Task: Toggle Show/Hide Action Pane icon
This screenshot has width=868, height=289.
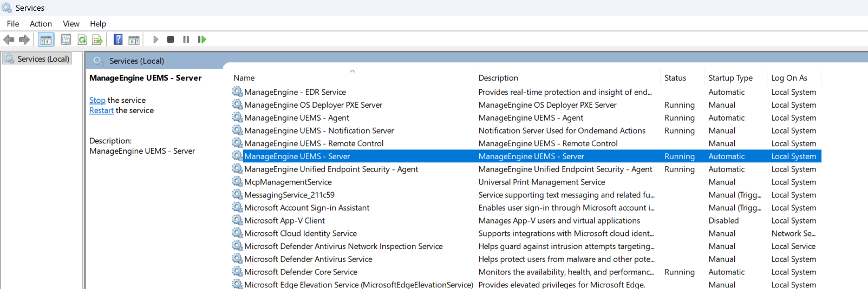Action: [134, 40]
